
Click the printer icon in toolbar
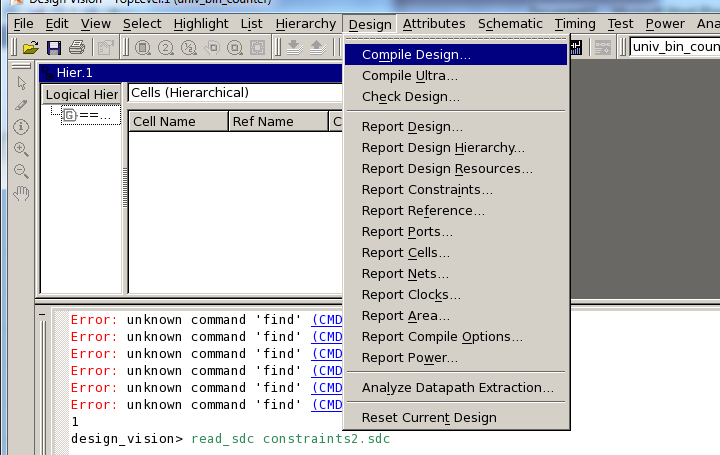[x=77, y=47]
